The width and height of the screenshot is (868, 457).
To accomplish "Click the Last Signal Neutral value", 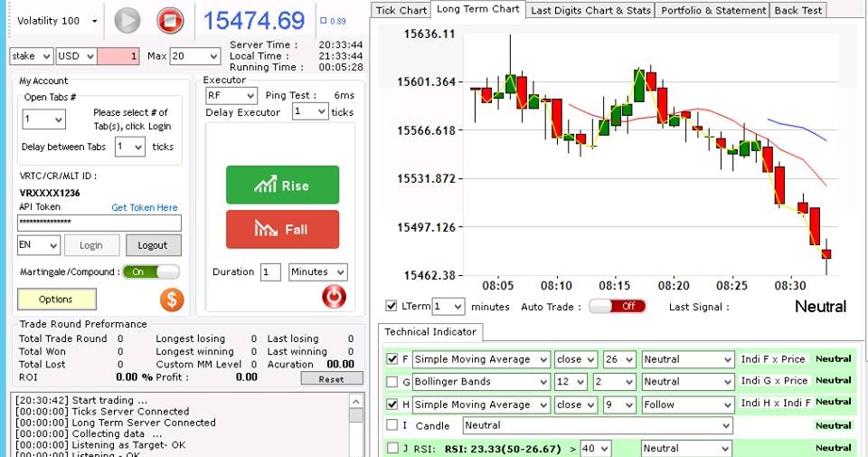I will click(x=820, y=307).
